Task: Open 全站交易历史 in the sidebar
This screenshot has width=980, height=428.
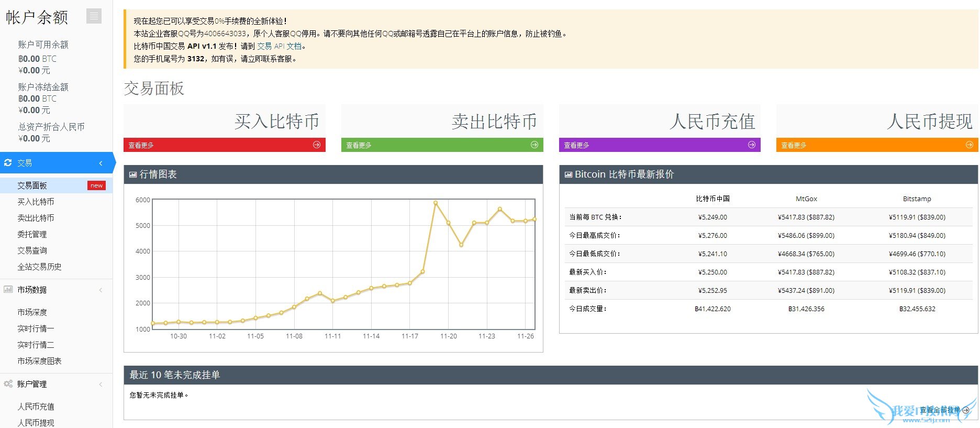Action: click(39, 267)
